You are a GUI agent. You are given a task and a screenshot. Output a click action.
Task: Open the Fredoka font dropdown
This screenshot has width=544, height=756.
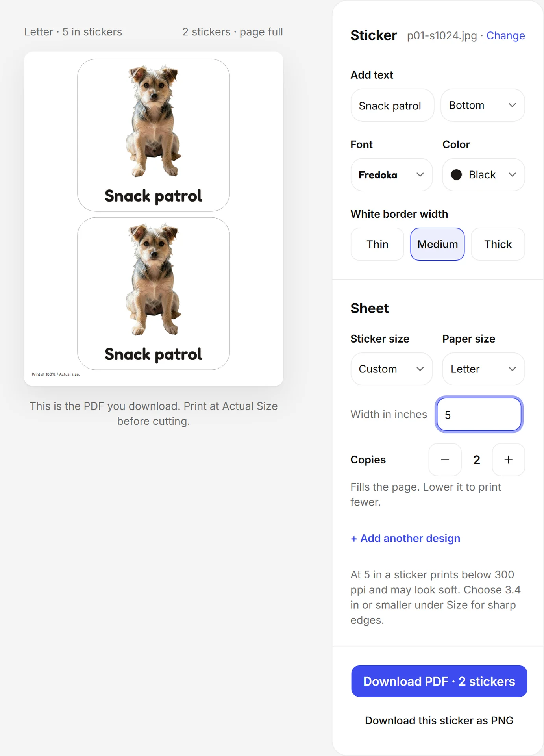tap(391, 175)
